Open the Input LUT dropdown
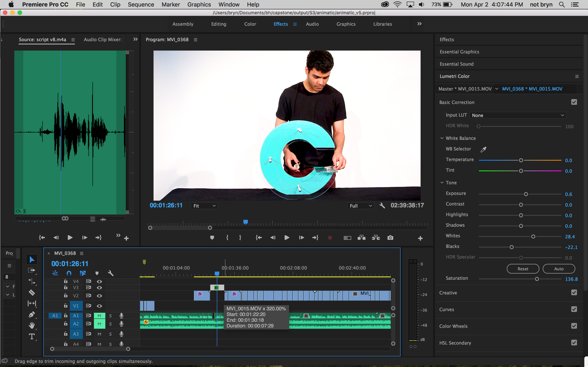This screenshot has height=367, width=588. coord(518,115)
